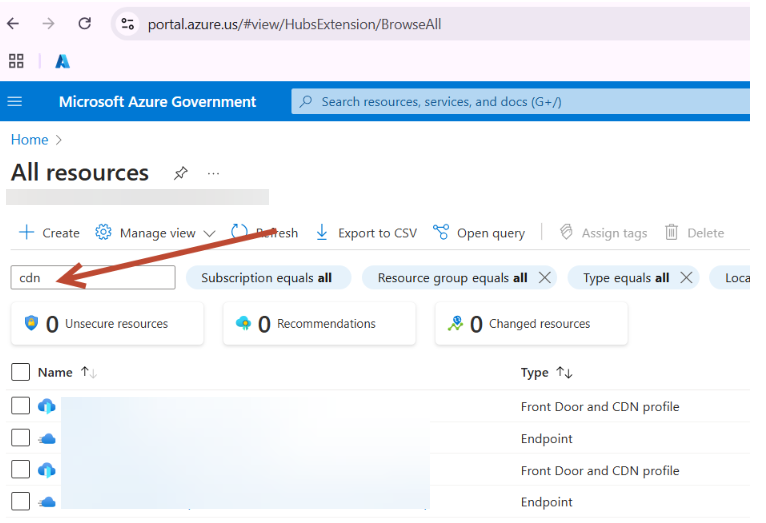This screenshot has height=523, width=766.
Task: Go to Home breadcrumb link
Action: [29, 140]
